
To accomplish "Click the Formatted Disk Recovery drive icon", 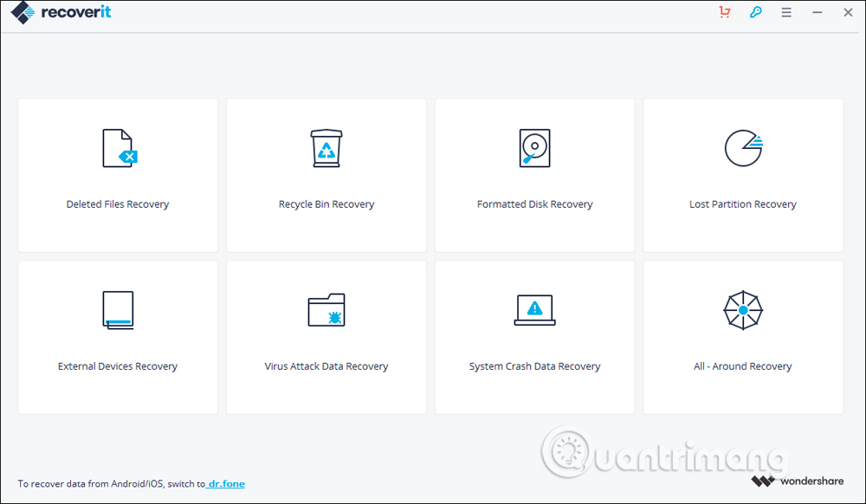I will pyautogui.click(x=534, y=147).
